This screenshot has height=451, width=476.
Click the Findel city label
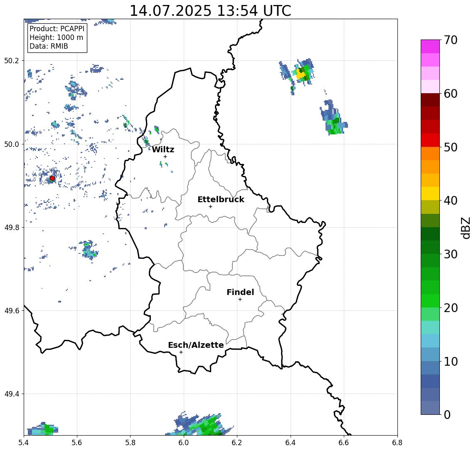(x=240, y=292)
